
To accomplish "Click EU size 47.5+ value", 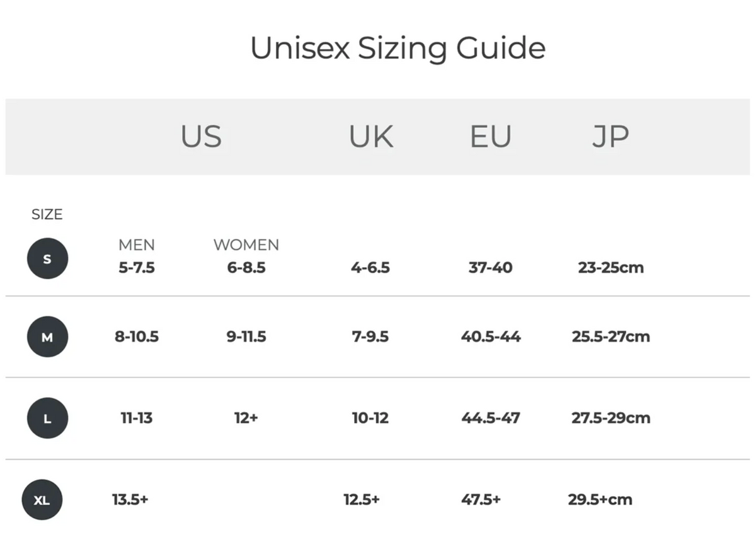I will coord(481,500).
